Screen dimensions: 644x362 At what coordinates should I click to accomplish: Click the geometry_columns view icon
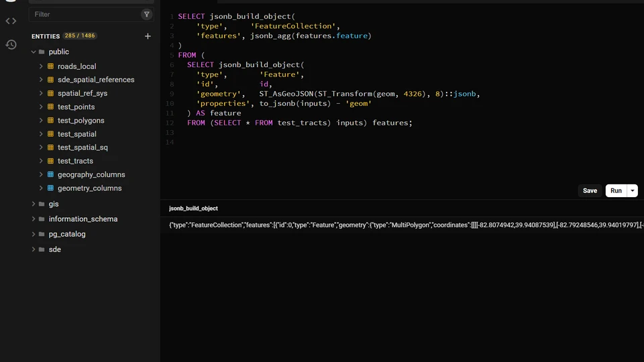coord(50,188)
